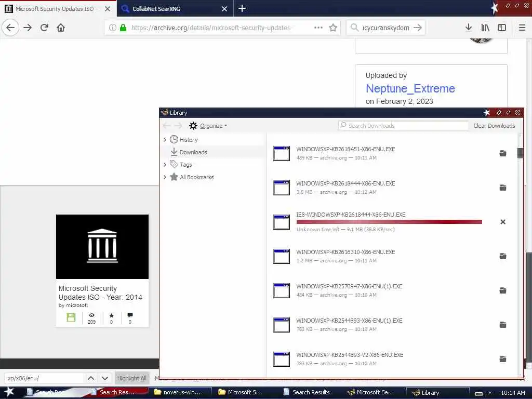This screenshot has height=399, width=532.
Task: Go forward with the browser forward arrow
Action: (x=28, y=28)
